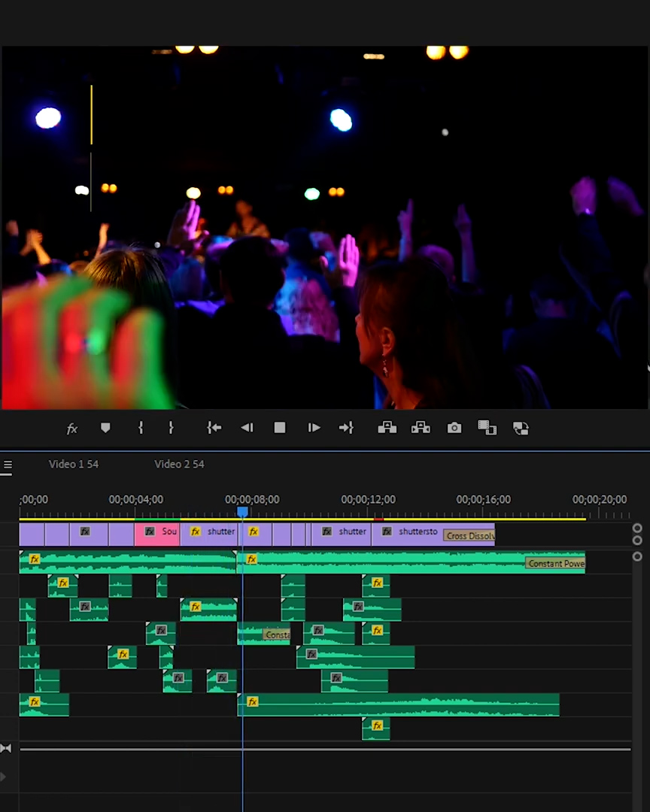Select the pink Sou video clip

coord(157,534)
